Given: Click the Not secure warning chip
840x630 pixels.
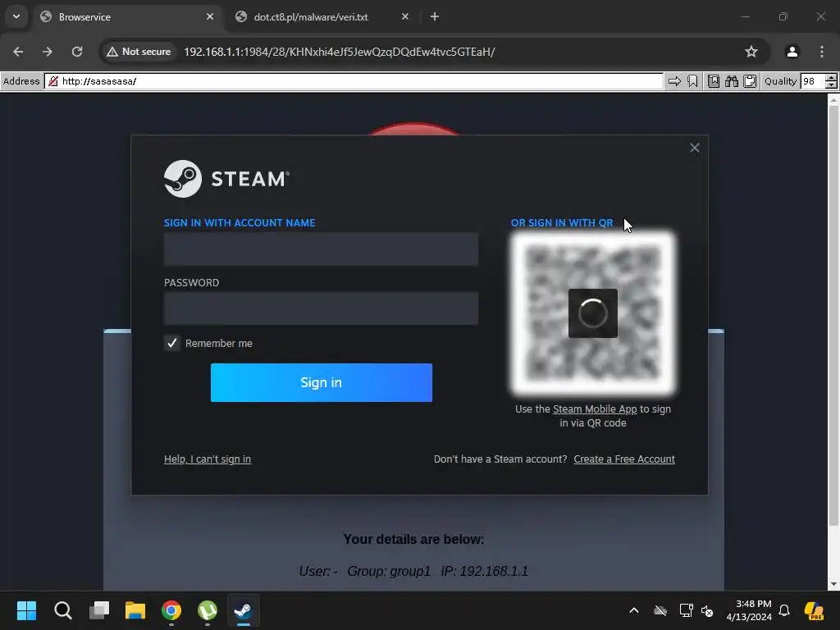Looking at the screenshot, I should coord(139,52).
